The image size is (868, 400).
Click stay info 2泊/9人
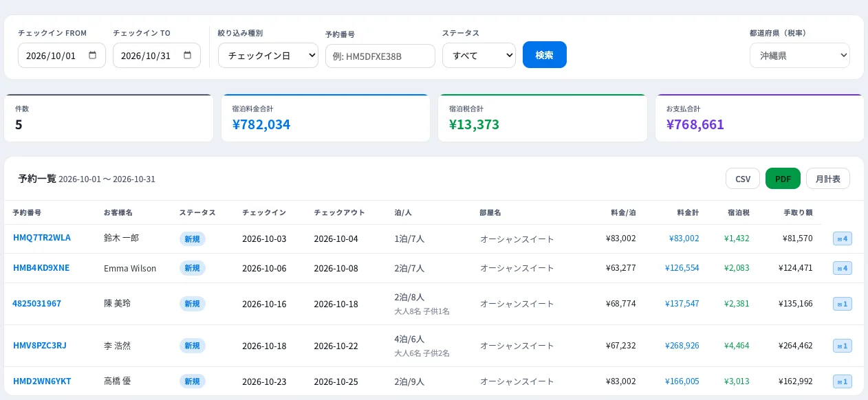(x=409, y=381)
